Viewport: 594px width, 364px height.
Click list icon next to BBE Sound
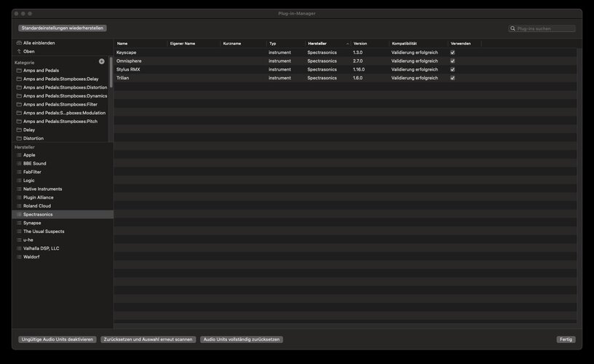click(x=19, y=163)
